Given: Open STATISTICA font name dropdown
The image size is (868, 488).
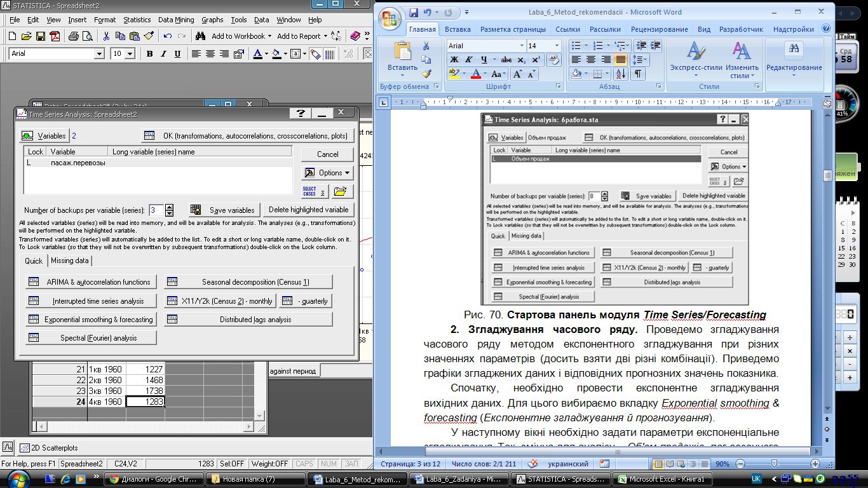Looking at the screenshot, I should [98, 54].
